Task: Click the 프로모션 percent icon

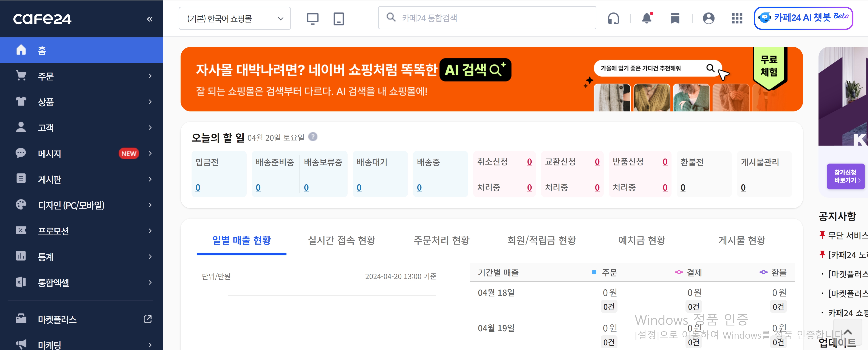Action: point(21,230)
